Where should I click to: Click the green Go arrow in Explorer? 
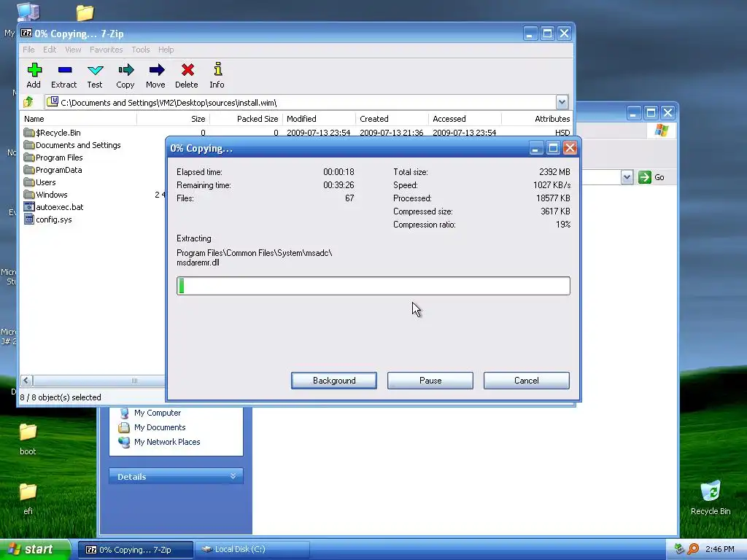(x=645, y=177)
